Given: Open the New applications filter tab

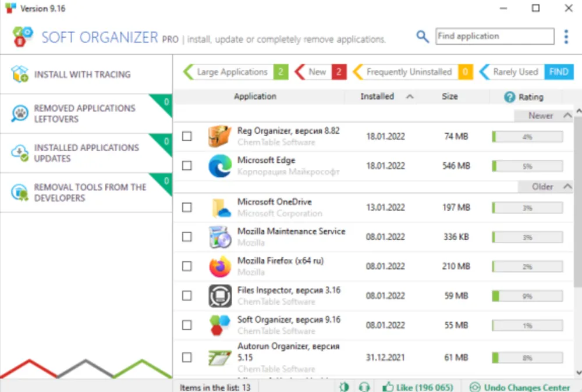Looking at the screenshot, I should [x=319, y=72].
